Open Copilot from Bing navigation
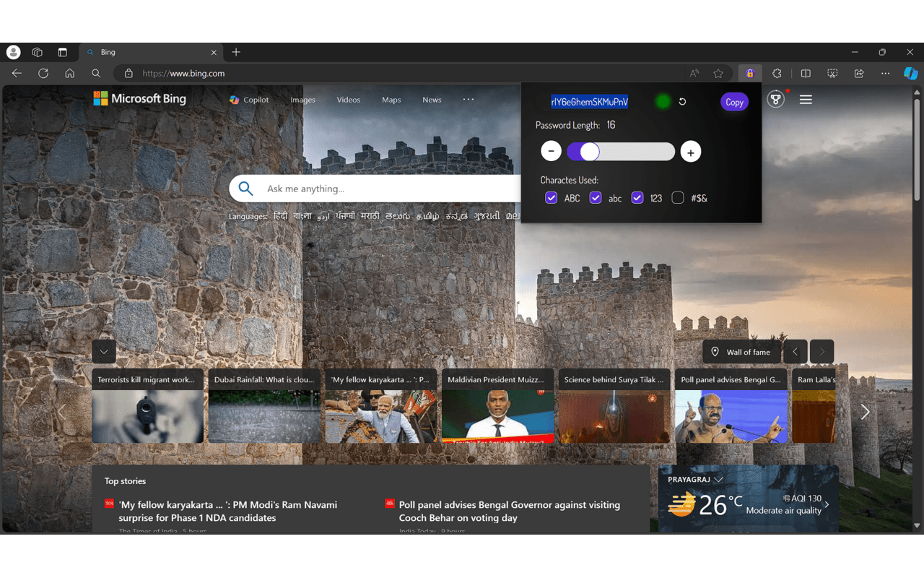Image resolution: width=924 pixels, height=578 pixels. [249, 100]
